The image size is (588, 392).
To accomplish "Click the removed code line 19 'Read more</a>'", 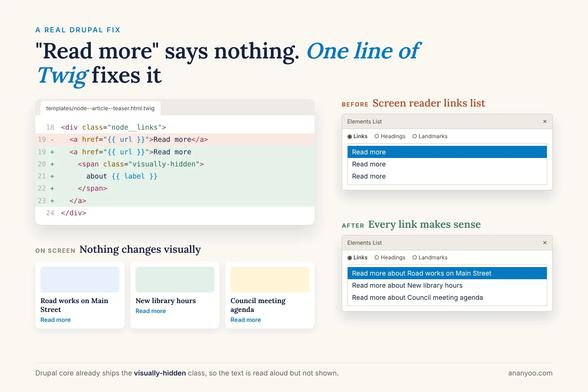I will 175,140.
